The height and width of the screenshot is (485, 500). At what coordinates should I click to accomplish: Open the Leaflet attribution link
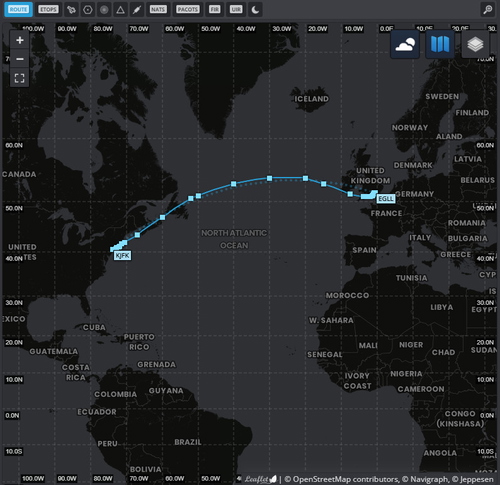pyautogui.click(x=260, y=479)
